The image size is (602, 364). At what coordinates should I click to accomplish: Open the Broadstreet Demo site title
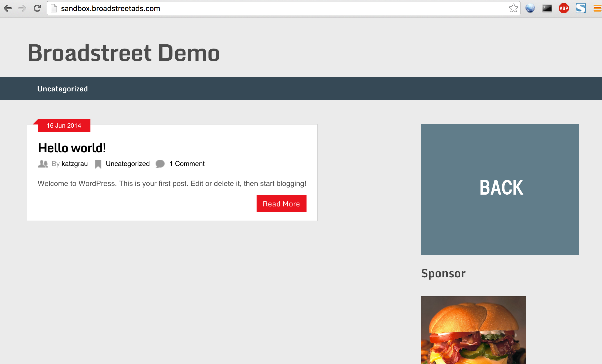point(124,53)
